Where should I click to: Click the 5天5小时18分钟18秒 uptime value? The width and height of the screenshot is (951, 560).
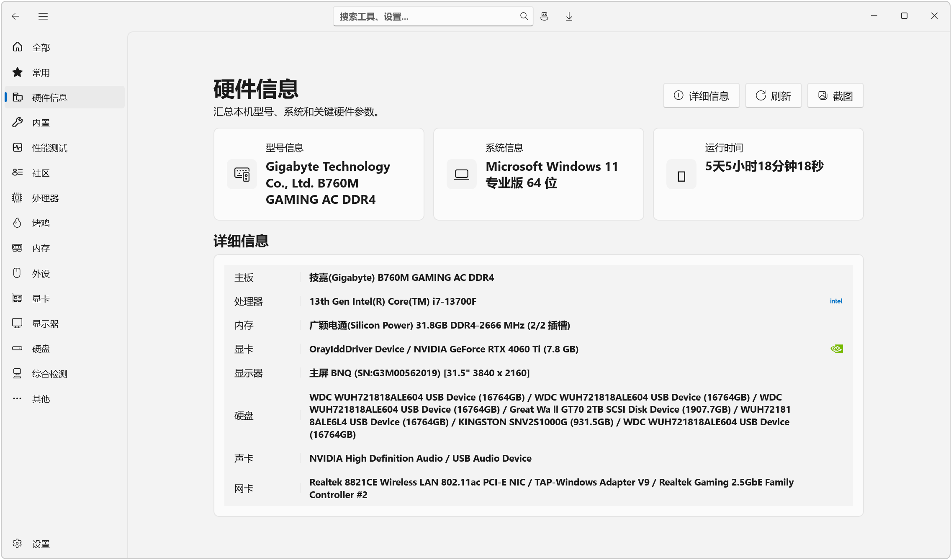pyautogui.click(x=764, y=166)
